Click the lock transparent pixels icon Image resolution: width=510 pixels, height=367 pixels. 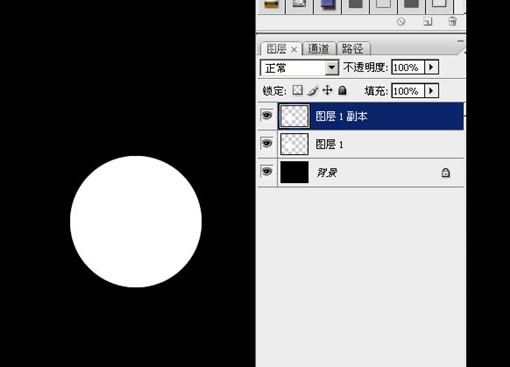pyautogui.click(x=297, y=90)
